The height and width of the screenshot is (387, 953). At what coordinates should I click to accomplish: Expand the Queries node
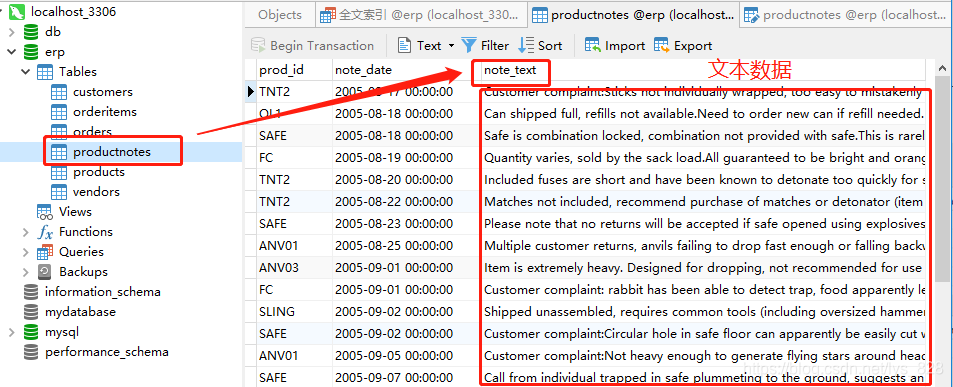tap(26, 252)
